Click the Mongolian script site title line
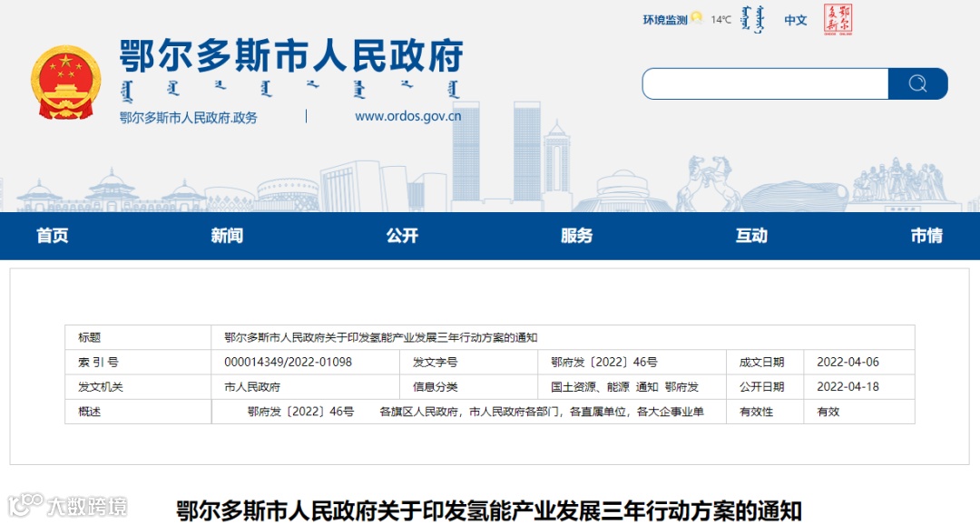Viewport: 980px width, 524px height. pos(290,90)
